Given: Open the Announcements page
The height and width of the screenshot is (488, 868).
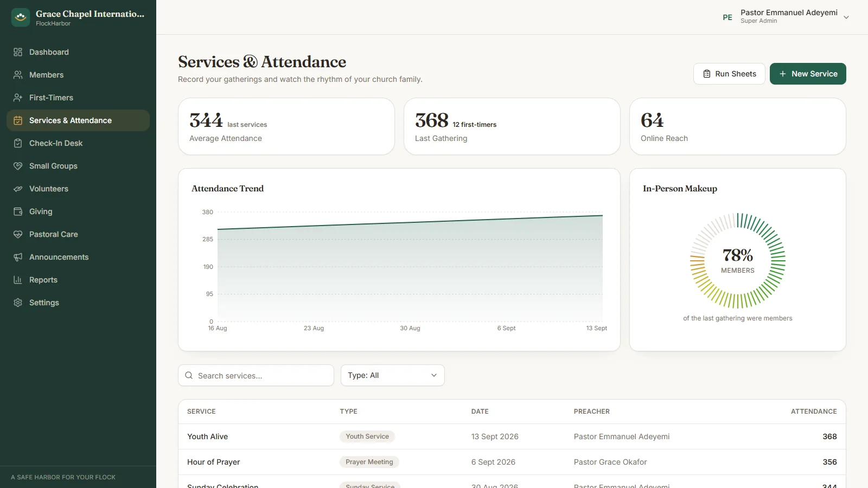Looking at the screenshot, I should coord(78,257).
